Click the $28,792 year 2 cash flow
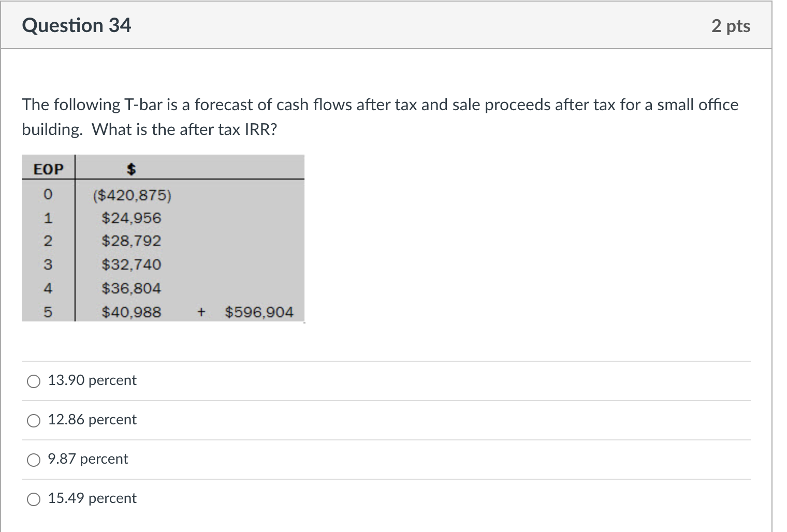Image resolution: width=787 pixels, height=532 pixels. pos(132,241)
